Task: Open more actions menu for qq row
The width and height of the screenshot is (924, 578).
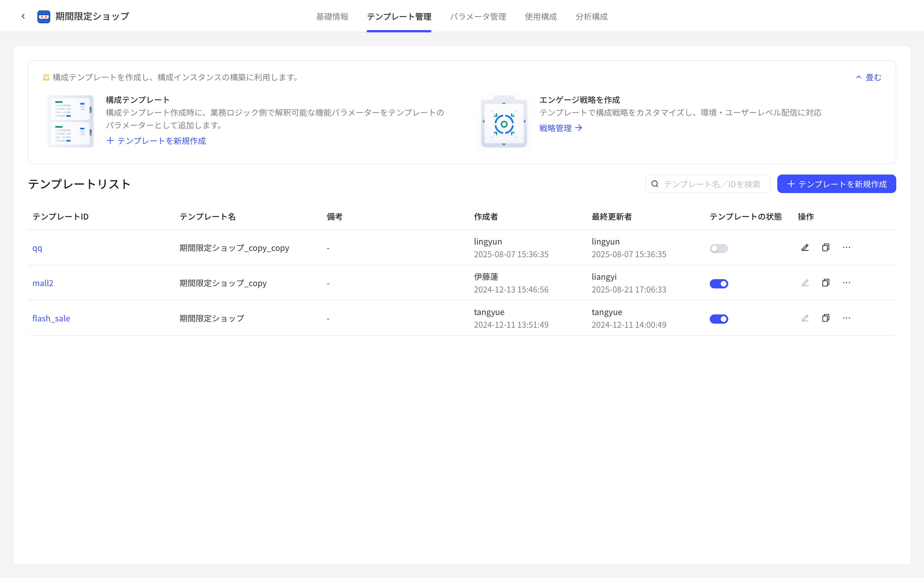Action: [x=847, y=248]
